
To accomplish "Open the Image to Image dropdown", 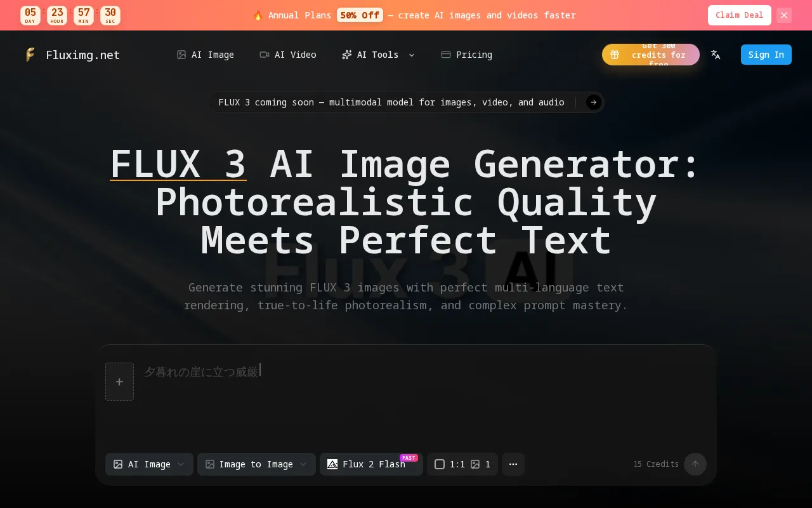I will 256,464.
